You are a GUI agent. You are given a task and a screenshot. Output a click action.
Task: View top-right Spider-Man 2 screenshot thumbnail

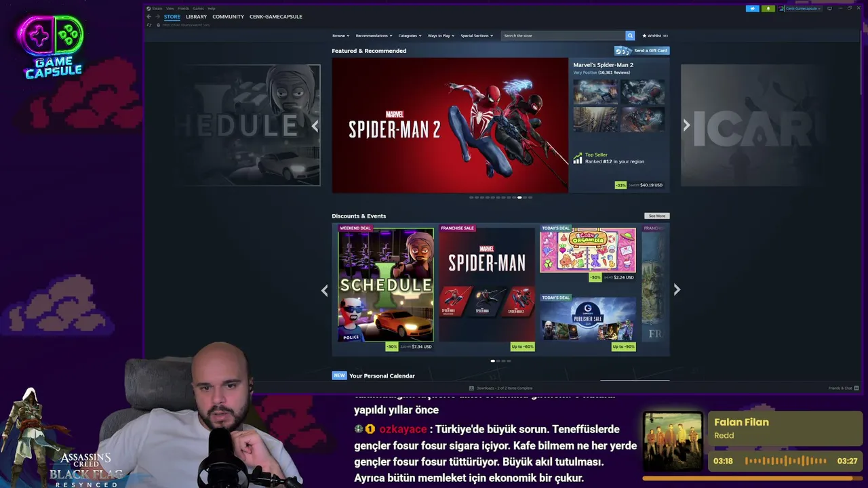point(642,91)
